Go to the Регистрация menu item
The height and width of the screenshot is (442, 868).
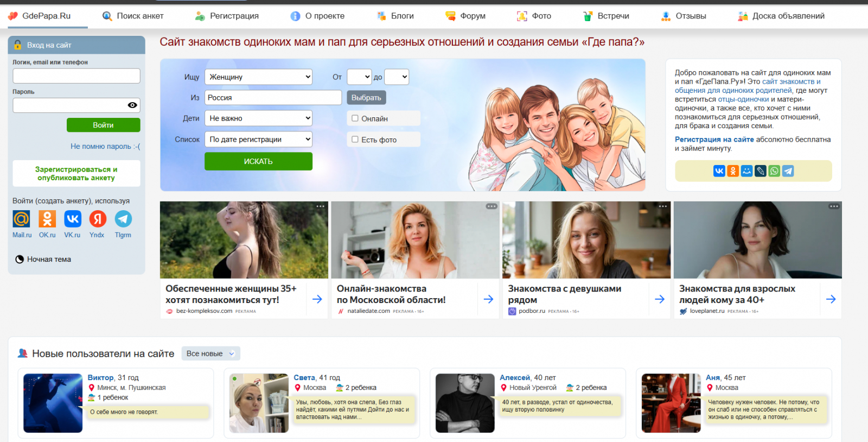click(227, 16)
